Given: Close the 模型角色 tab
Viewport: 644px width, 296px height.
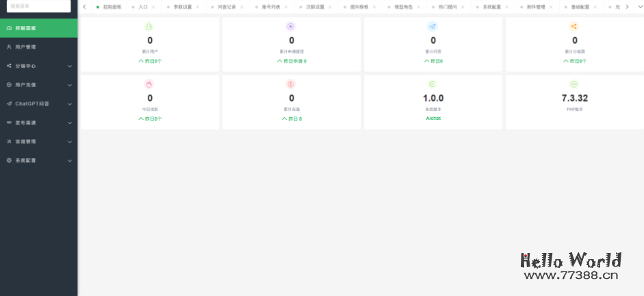Looking at the screenshot, I should [x=419, y=7].
